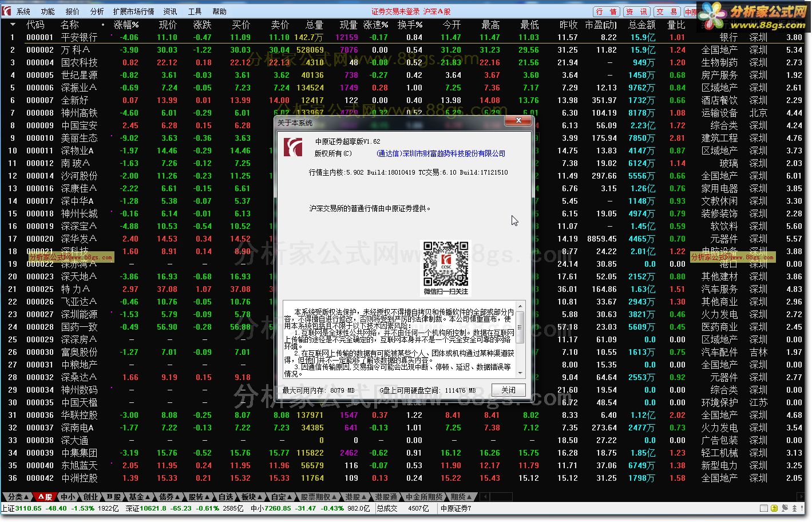Open the 系统 menu

[x=23, y=11]
